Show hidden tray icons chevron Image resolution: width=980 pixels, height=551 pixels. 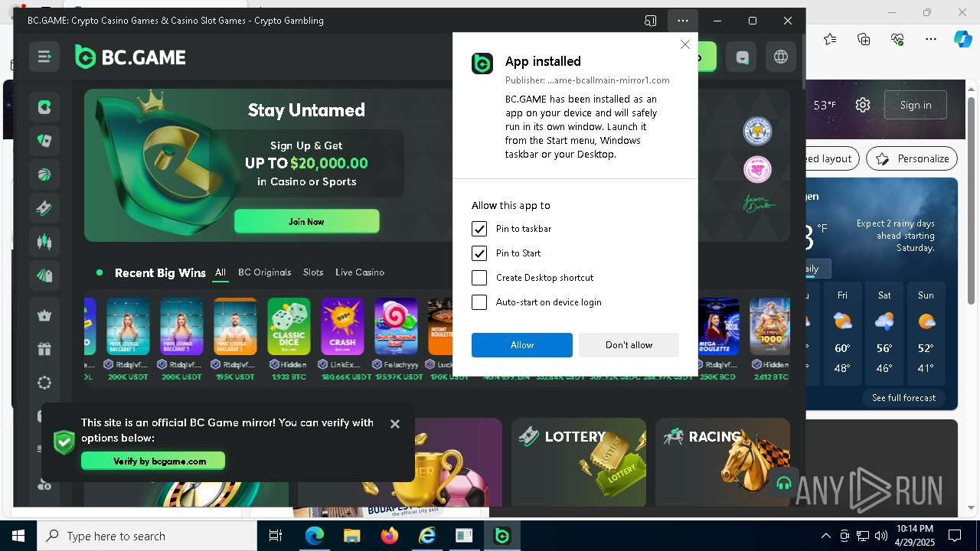point(825,536)
